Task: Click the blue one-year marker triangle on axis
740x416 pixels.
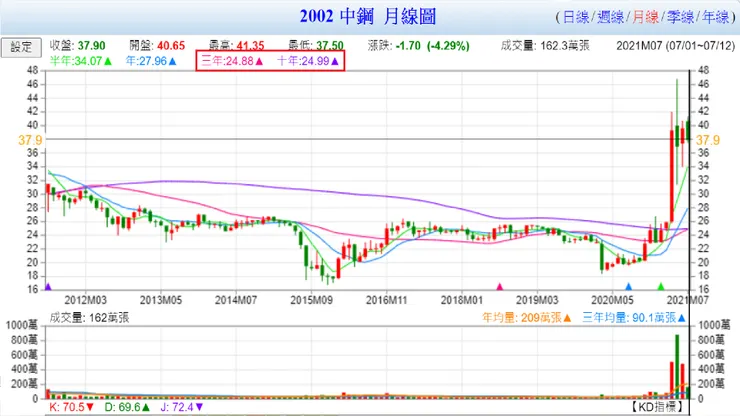Action: click(628, 287)
